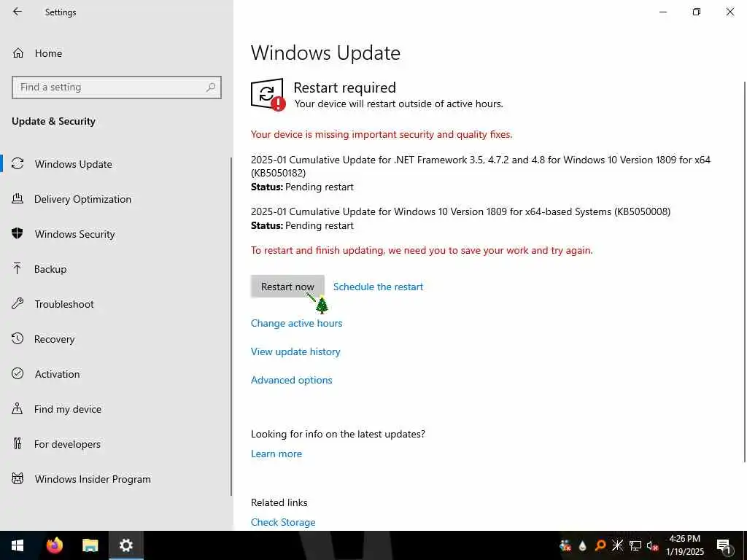The height and width of the screenshot is (560, 747).
Task: Click the Settings gear taskbar icon
Action: [x=126, y=545]
